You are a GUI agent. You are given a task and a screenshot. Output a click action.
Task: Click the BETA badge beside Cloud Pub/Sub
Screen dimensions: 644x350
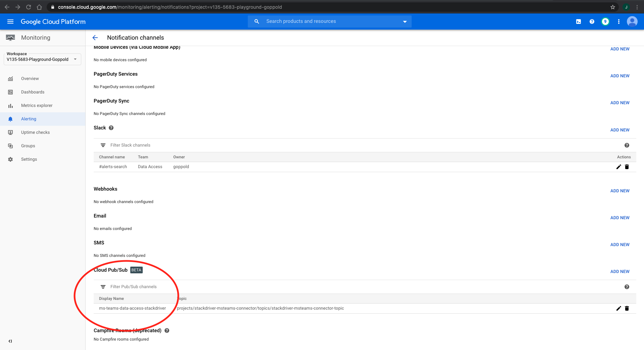click(136, 270)
